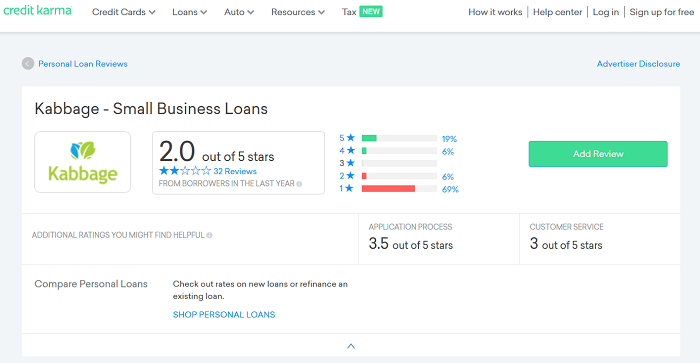Open the Tax menu item

[349, 12]
